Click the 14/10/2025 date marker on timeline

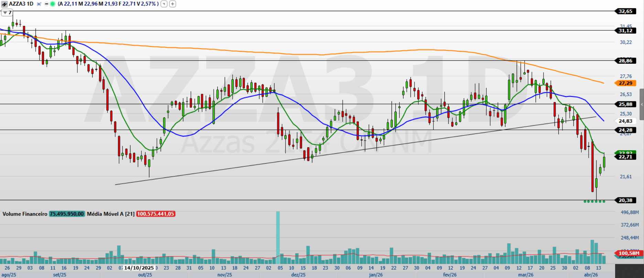(x=139, y=268)
